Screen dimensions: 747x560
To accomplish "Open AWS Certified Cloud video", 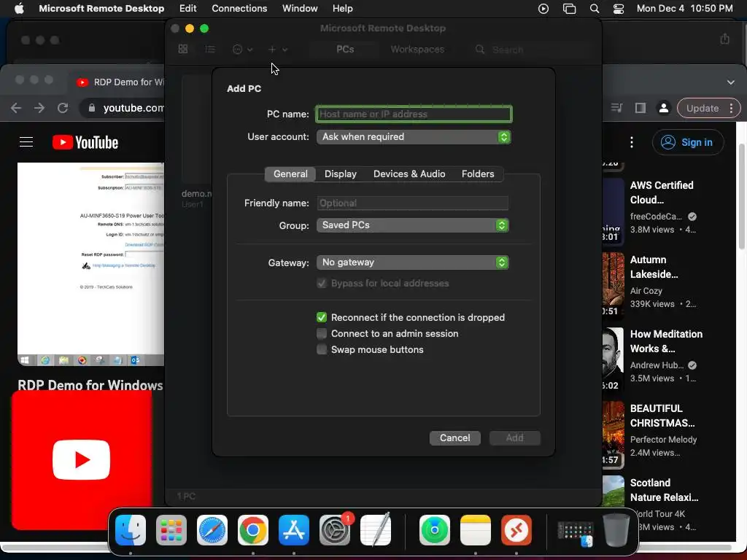I will click(662, 192).
